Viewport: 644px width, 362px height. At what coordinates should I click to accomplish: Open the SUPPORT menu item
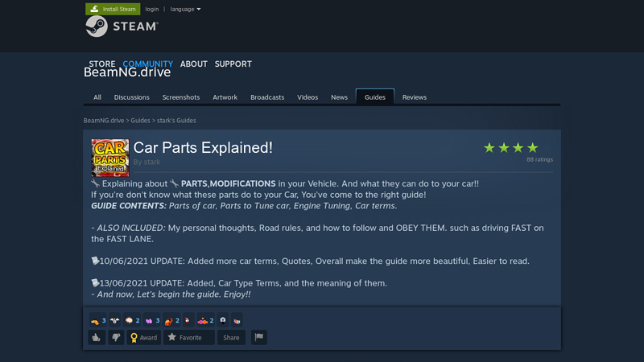(x=233, y=64)
